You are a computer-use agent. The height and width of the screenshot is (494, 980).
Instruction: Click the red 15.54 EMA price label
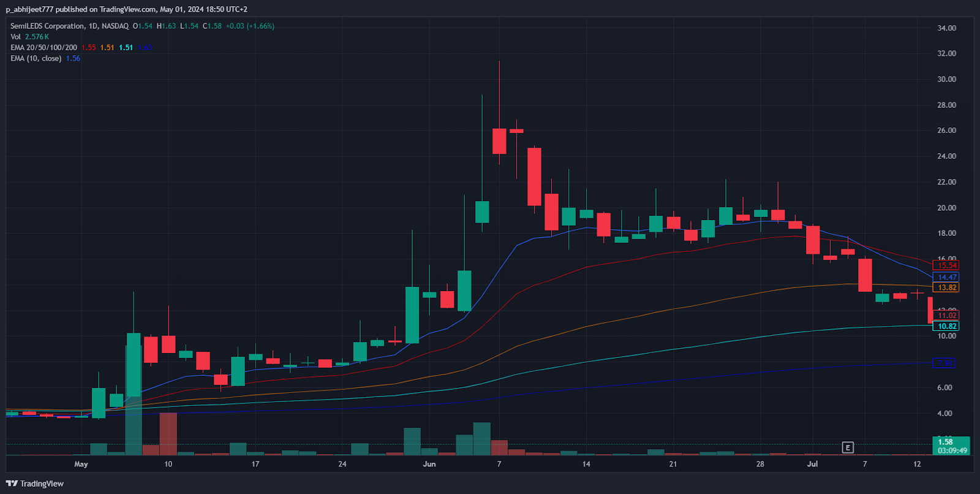tap(946, 265)
